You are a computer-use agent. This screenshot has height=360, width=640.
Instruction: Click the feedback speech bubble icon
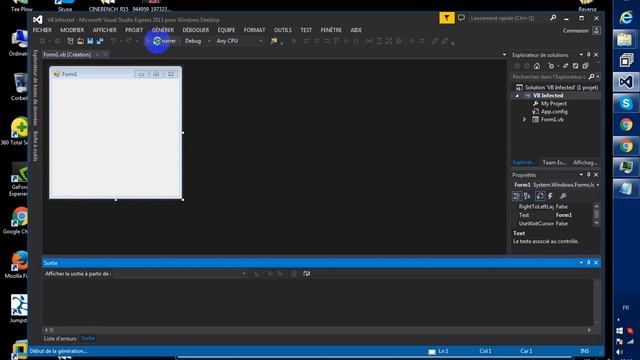[461, 18]
